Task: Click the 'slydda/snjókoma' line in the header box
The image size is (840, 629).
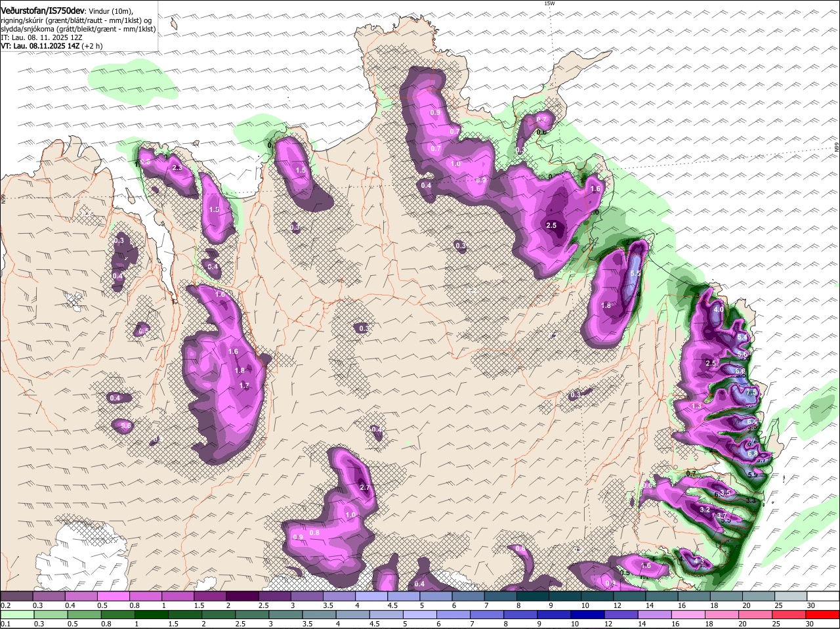Action: point(78,29)
